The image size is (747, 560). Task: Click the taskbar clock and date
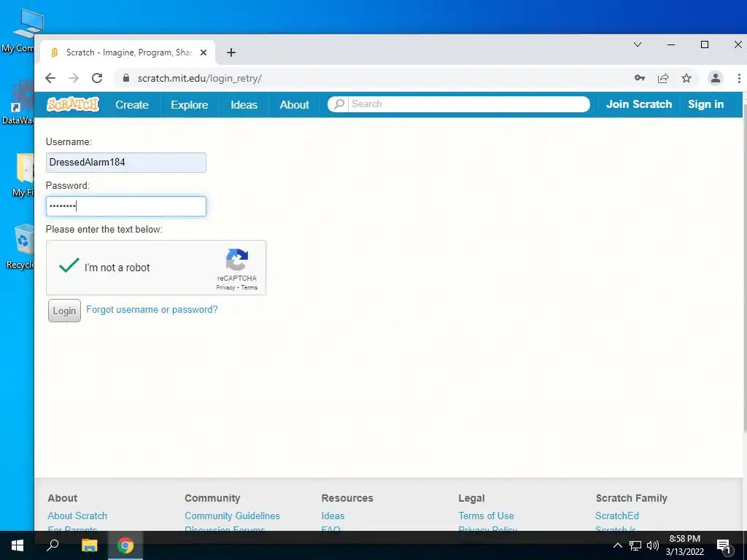(684, 545)
